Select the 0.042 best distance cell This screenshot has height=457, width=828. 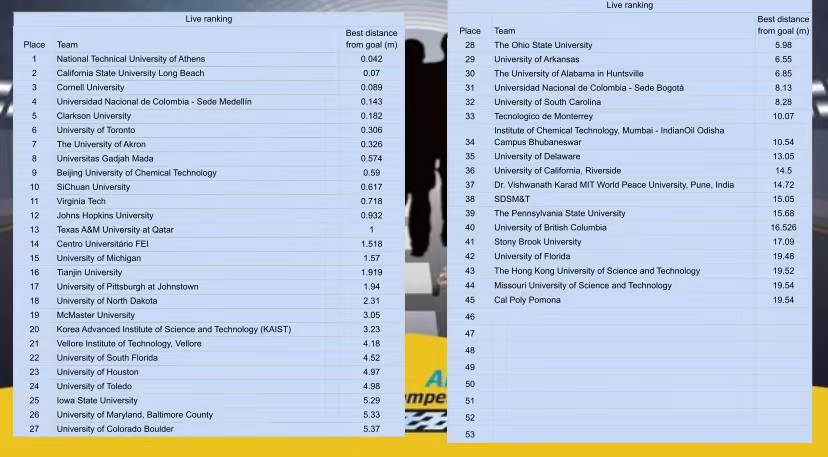[x=371, y=59]
